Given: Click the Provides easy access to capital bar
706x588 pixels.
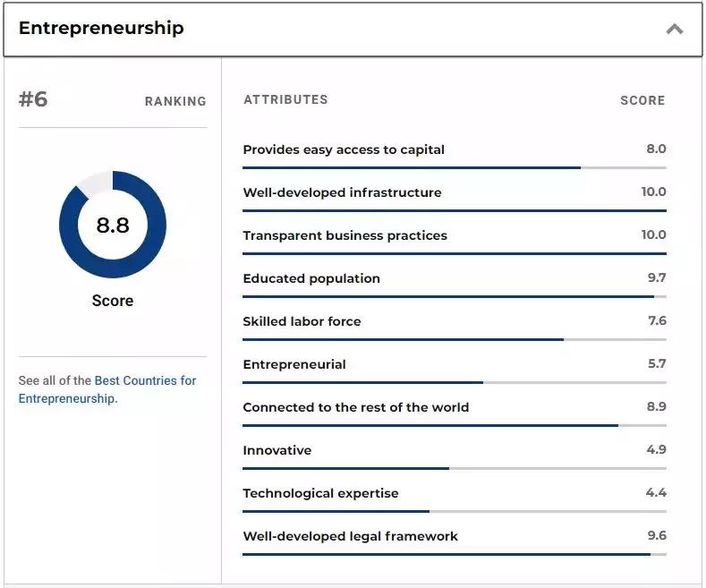Looking at the screenshot, I should pyautogui.click(x=454, y=167).
